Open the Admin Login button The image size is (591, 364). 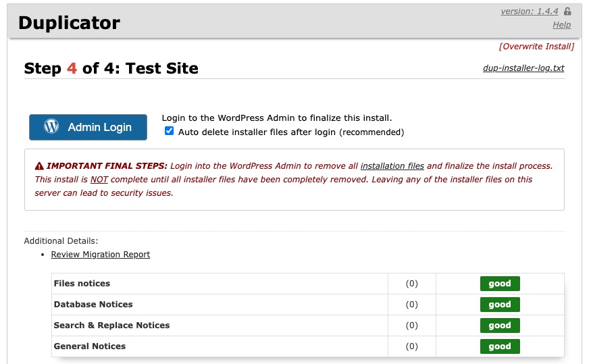pyautogui.click(x=88, y=127)
